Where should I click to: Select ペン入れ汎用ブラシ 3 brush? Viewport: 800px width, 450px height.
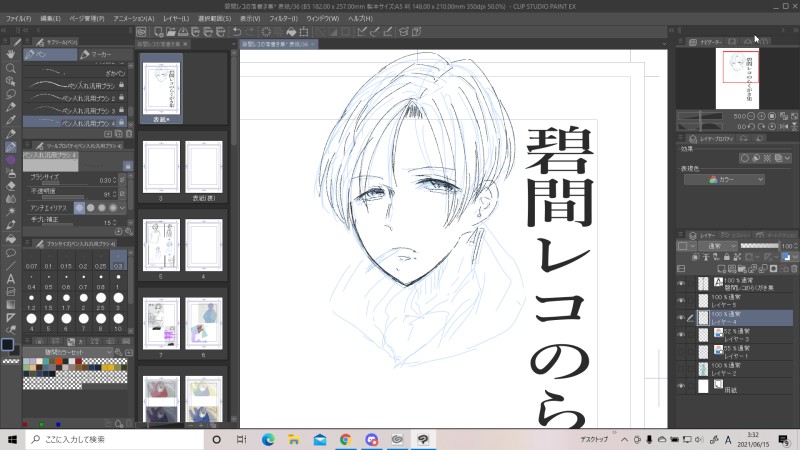(x=75, y=110)
